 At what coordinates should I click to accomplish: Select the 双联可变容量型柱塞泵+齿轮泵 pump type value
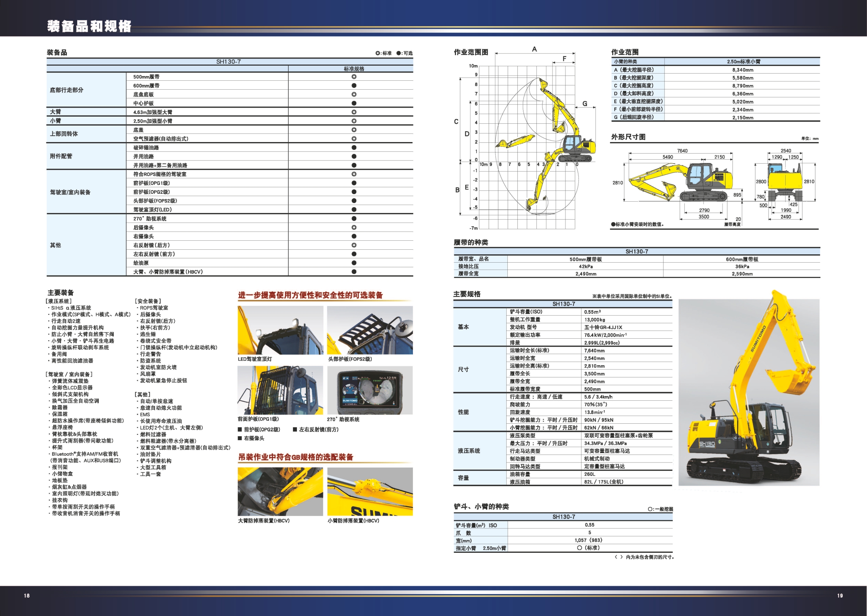619,436
